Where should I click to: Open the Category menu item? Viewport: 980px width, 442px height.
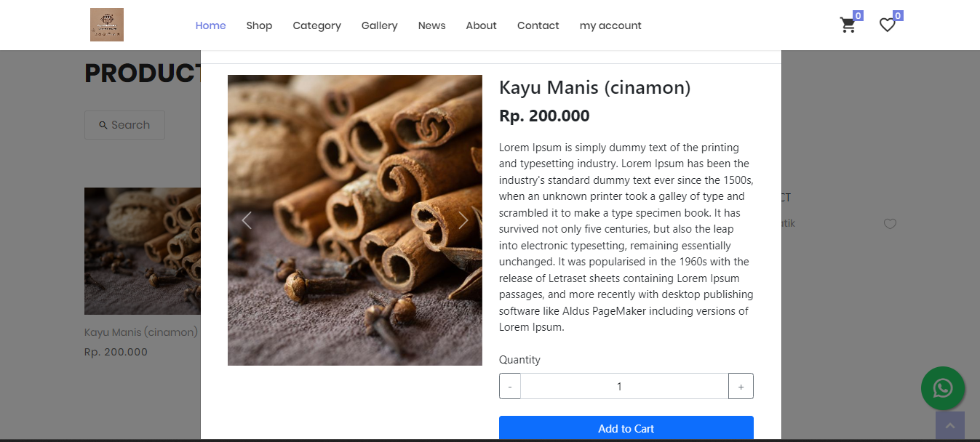click(x=316, y=25)
